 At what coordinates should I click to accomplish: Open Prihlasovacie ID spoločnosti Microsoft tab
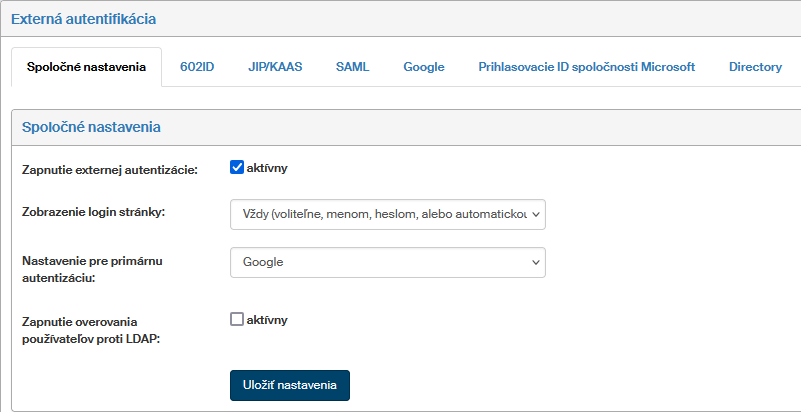(x=586, y=67)
